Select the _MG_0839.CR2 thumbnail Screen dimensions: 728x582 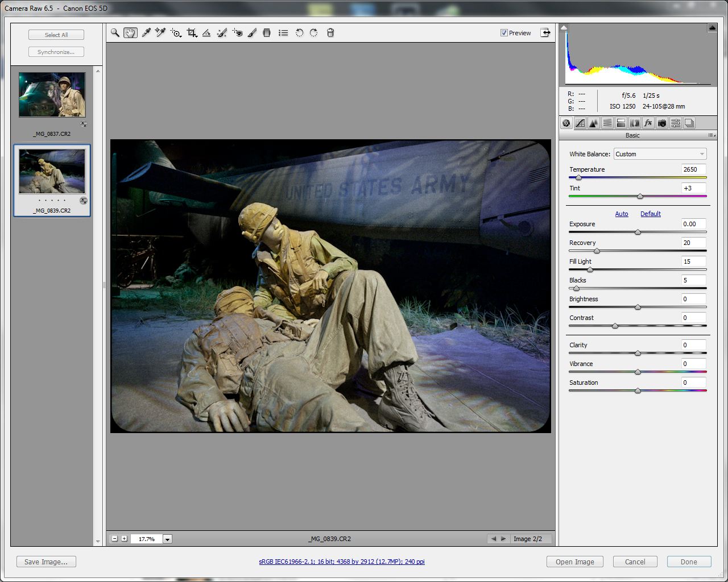click(x=52, y=171)
